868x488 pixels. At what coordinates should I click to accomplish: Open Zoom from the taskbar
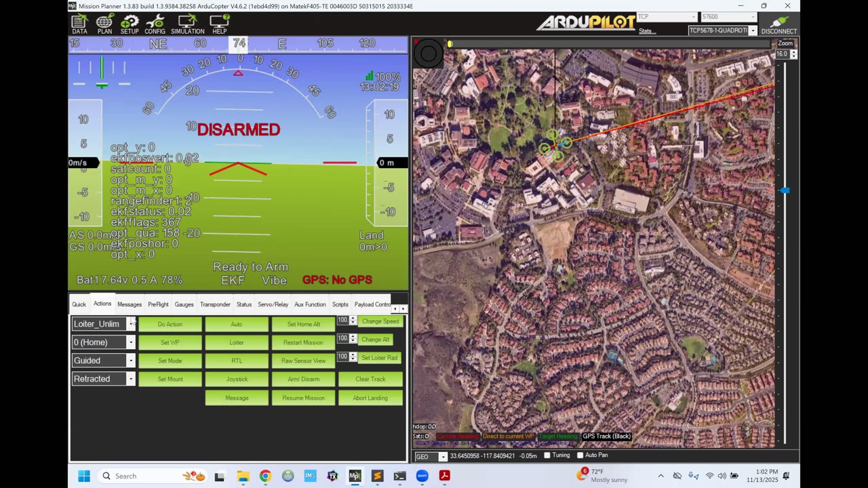pos(422,476)
